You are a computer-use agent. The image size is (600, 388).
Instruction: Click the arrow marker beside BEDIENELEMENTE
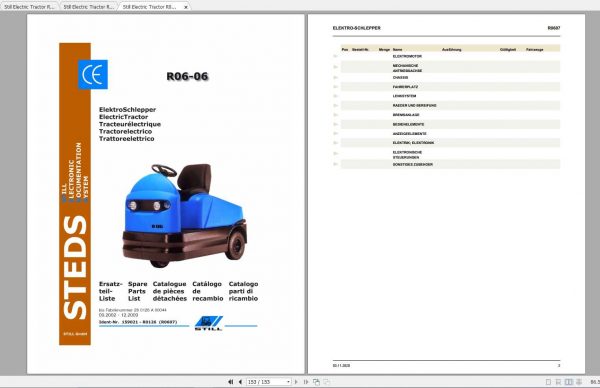pyautogui.click(x=336, y=124)
